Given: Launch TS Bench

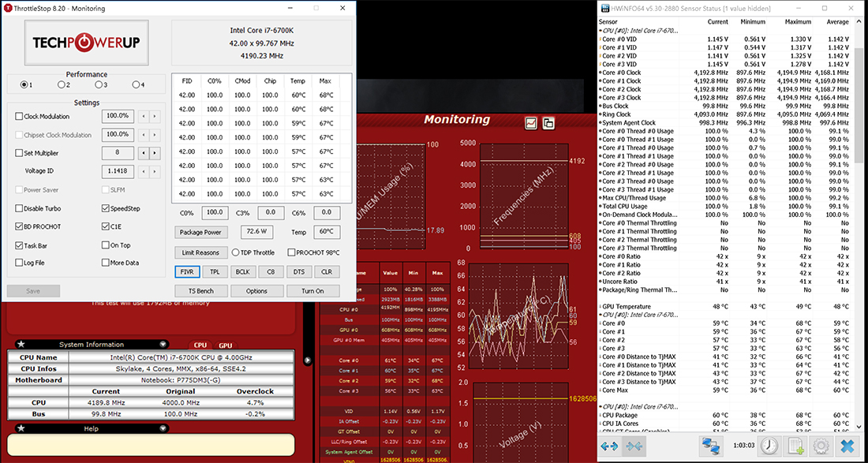Looking at the screenshot, I should tap(201, 291).
